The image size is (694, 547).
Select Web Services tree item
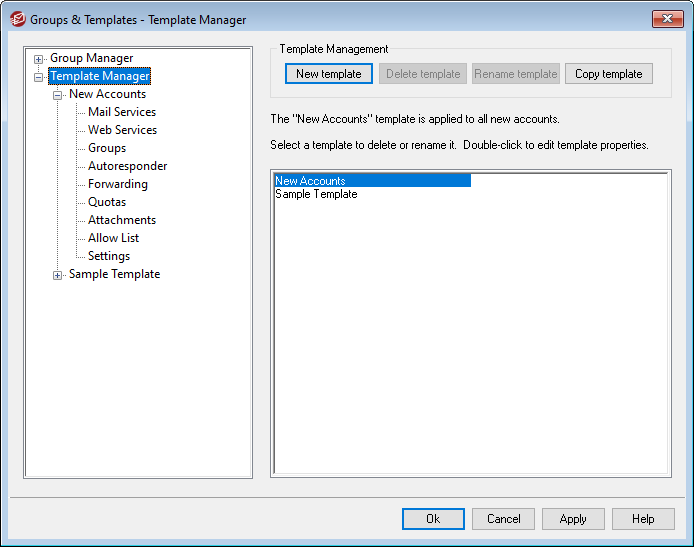[122, 130]
